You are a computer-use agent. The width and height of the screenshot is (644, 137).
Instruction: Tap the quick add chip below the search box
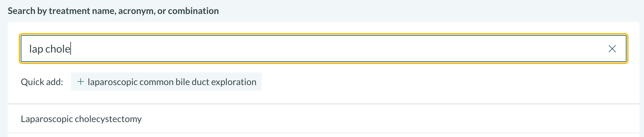pyautogui.click(x=166, y=82)
